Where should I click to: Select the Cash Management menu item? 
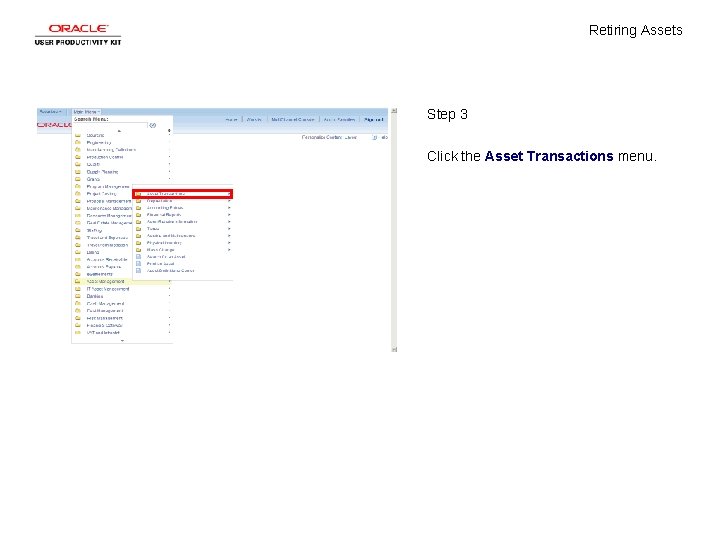click(x=105, y=304)
